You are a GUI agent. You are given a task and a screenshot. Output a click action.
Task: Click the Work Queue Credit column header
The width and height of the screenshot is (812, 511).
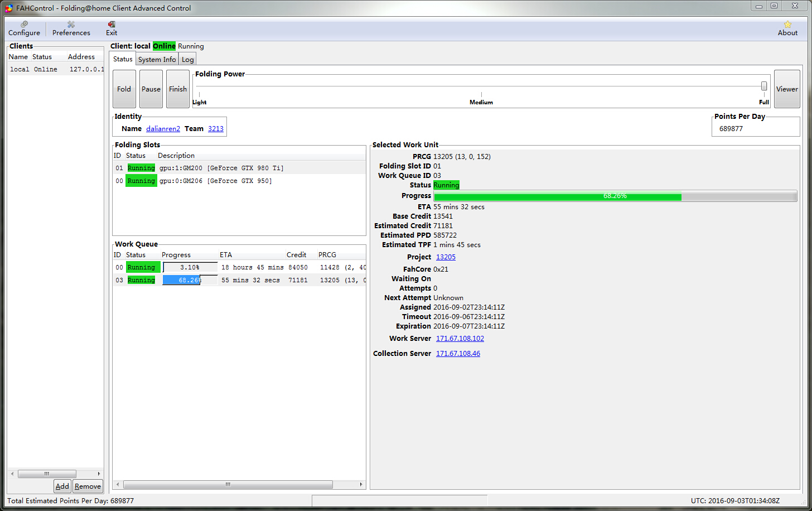pos(300,255)
